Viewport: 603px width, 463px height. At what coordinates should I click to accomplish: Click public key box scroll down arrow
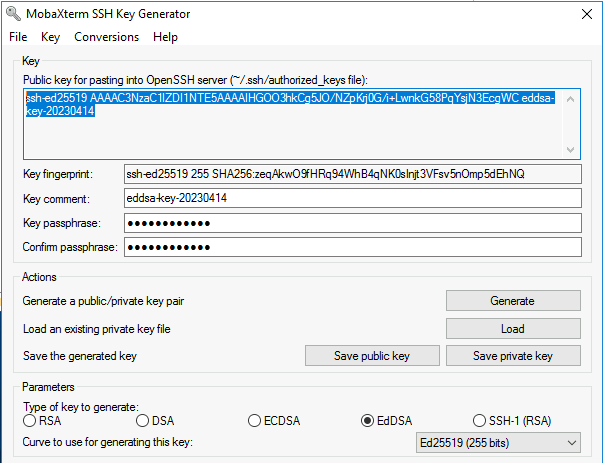coord(571,149)
